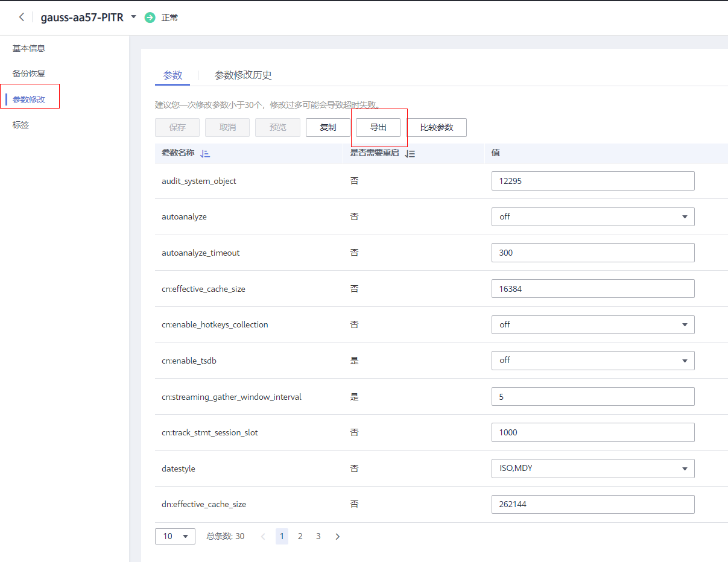Edit the audit_system_object value field
Viewport: 728px width, 562px height.
[593, 181]
